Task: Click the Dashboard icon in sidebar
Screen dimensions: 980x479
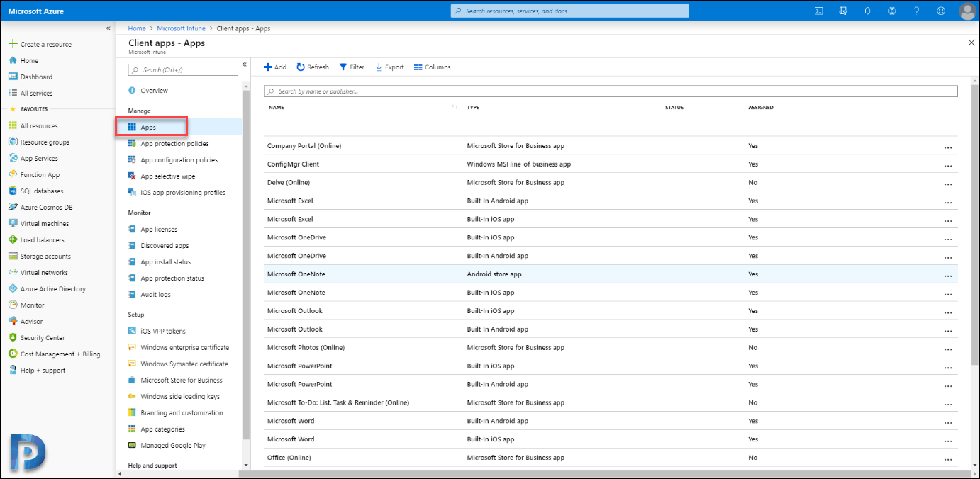Action: [13, 77]
